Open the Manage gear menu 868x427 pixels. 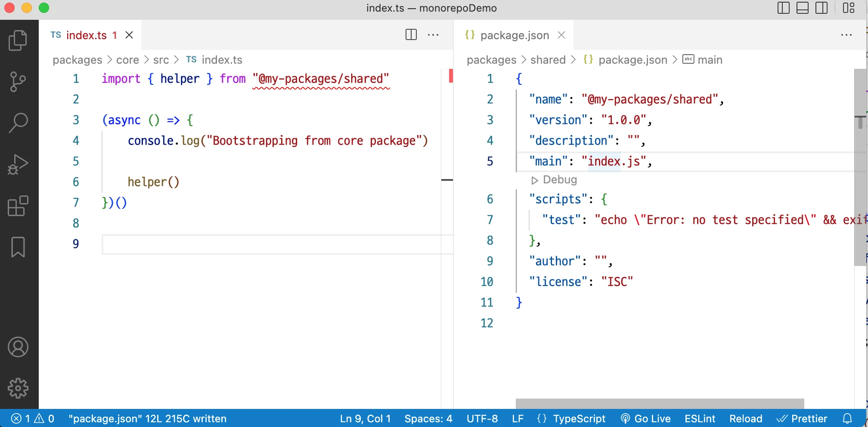[x=18, y=388]
